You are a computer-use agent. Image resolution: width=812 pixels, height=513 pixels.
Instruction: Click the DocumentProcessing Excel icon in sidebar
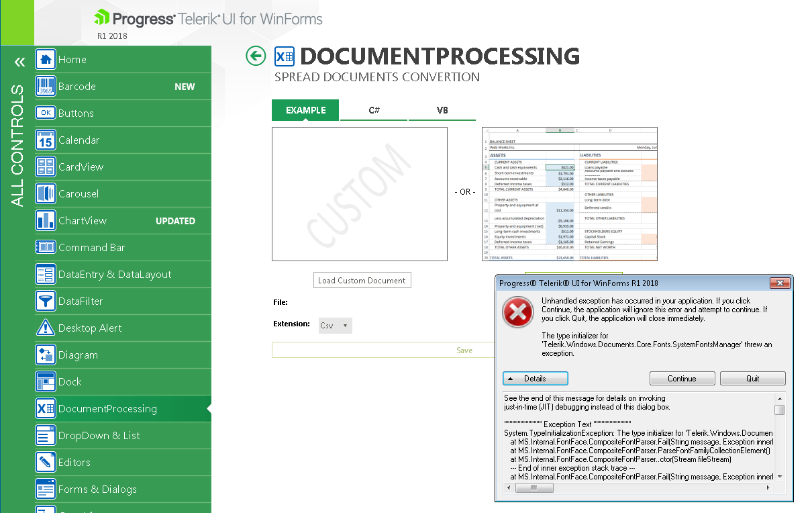point(46,408)
